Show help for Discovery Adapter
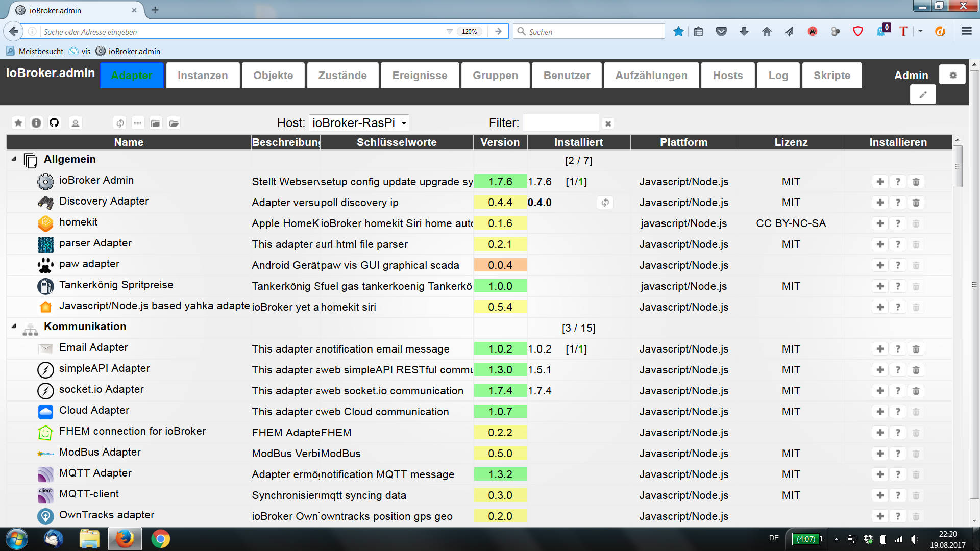980x551 pixels. point(898,203)
